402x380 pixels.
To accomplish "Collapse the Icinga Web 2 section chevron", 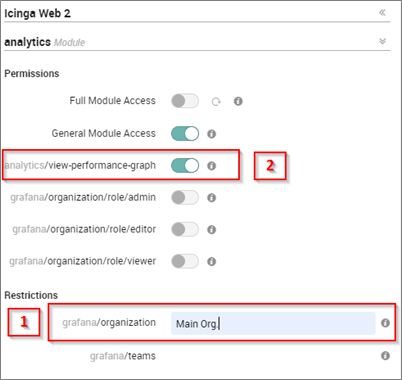I will (x=382, y=13).
